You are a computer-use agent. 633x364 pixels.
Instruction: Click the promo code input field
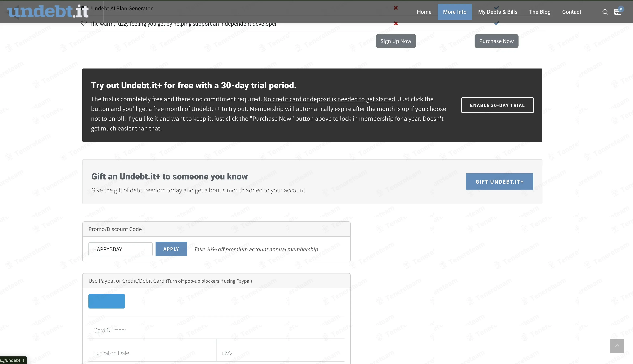(x=120, y=249)
